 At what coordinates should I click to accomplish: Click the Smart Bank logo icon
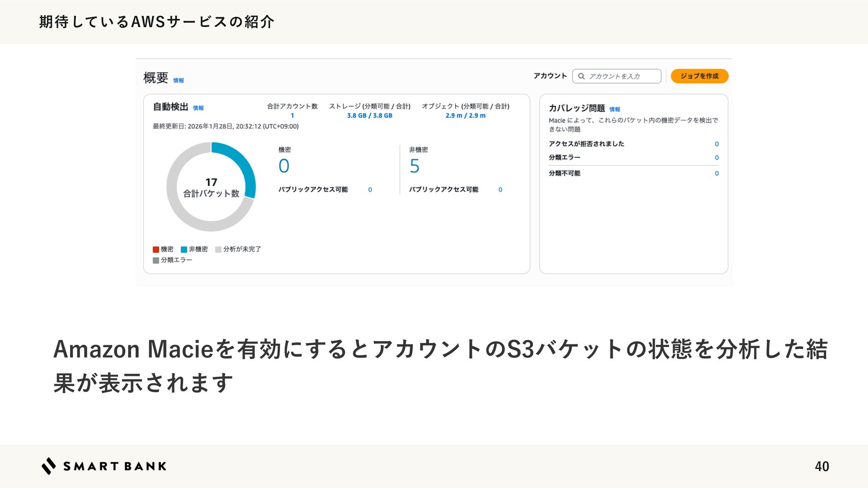point(49,466)
